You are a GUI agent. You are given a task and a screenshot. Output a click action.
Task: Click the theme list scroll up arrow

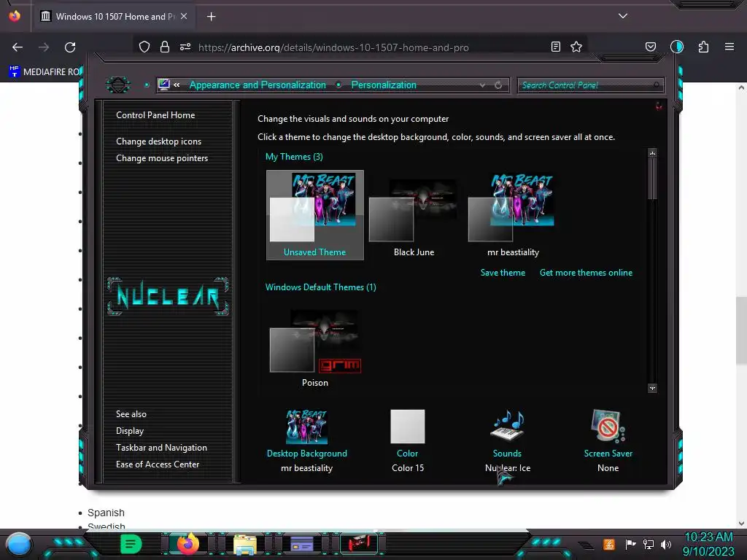[x=652, y=153]
